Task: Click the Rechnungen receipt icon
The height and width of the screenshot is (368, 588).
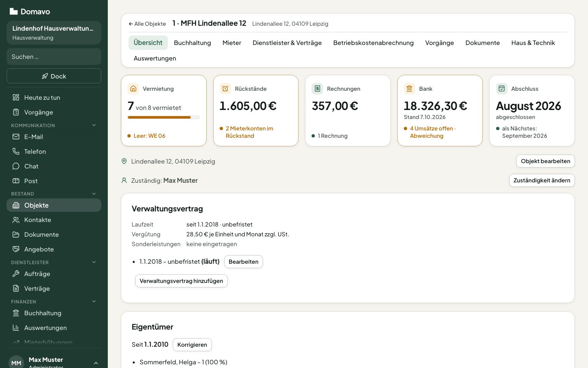Action: [x=317, y=89]
